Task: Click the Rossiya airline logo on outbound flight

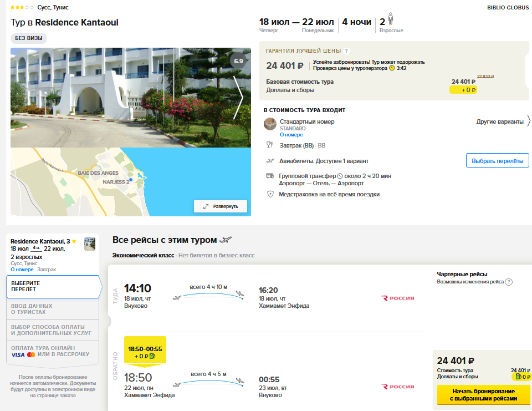Action: tap(398, 298)
